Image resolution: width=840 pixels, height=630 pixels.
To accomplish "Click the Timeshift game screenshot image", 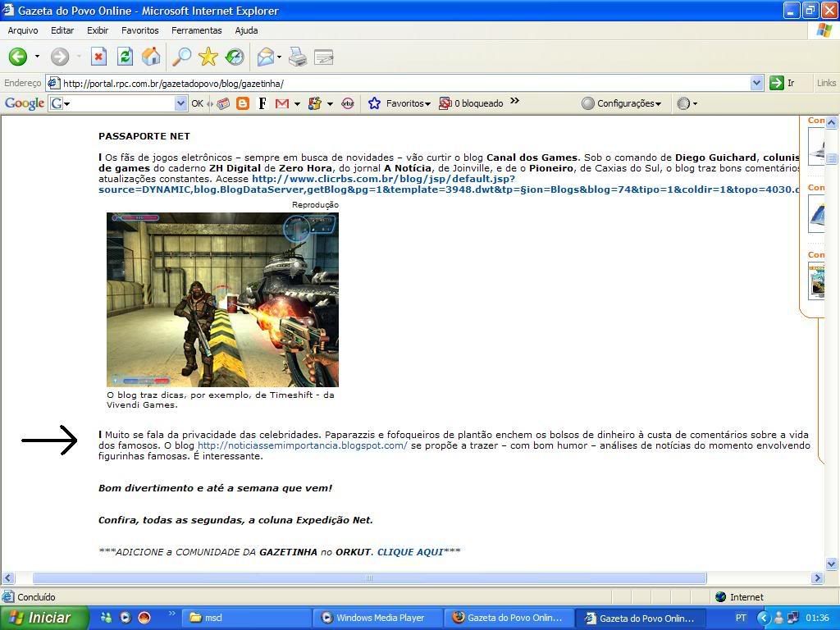I will [222, 299].
